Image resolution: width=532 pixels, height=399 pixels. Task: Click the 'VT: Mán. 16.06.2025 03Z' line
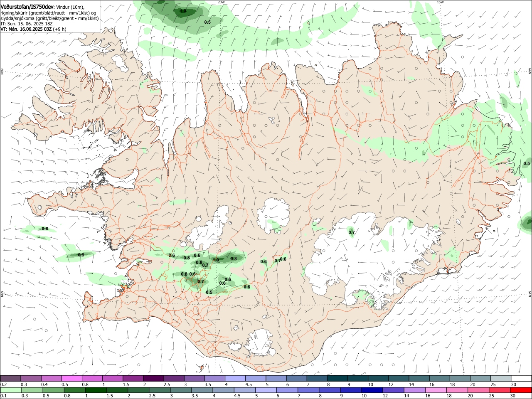[33, 29]
